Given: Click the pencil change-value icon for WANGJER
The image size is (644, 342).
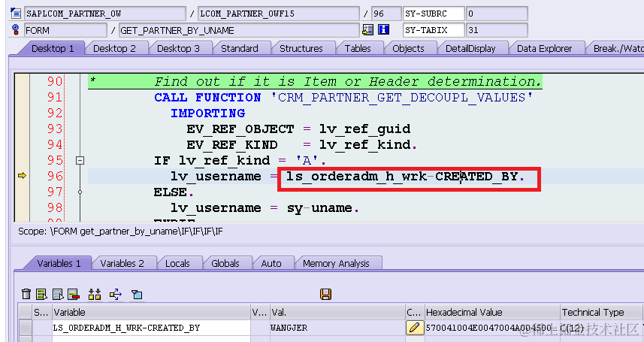Looking at the screenshot, I should [x=414, y=328].
